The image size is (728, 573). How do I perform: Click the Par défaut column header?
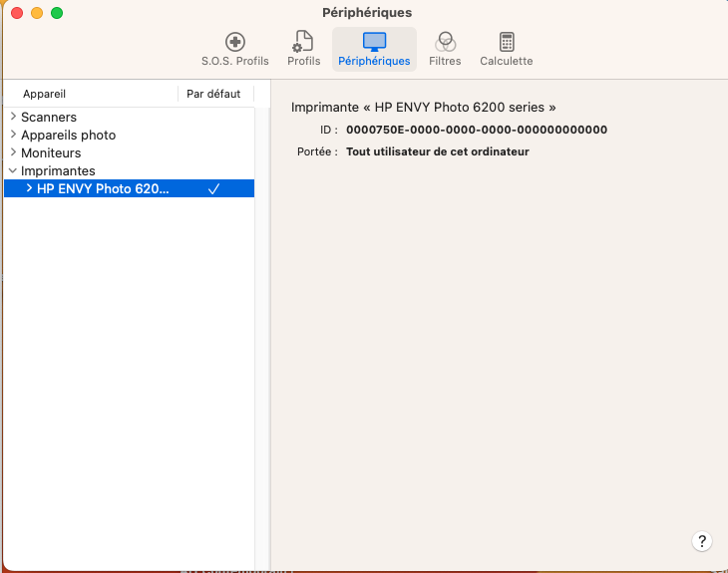[213, 94]
